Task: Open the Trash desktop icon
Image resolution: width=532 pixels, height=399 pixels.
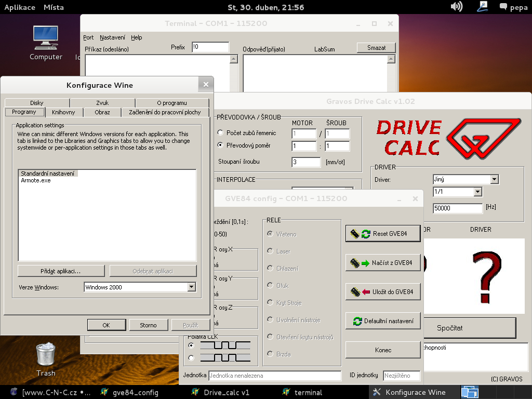Action: (x=46, y=360)
